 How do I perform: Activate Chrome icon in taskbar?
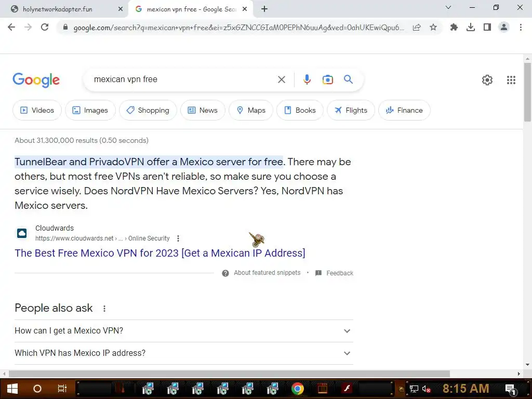click(298, 389)
